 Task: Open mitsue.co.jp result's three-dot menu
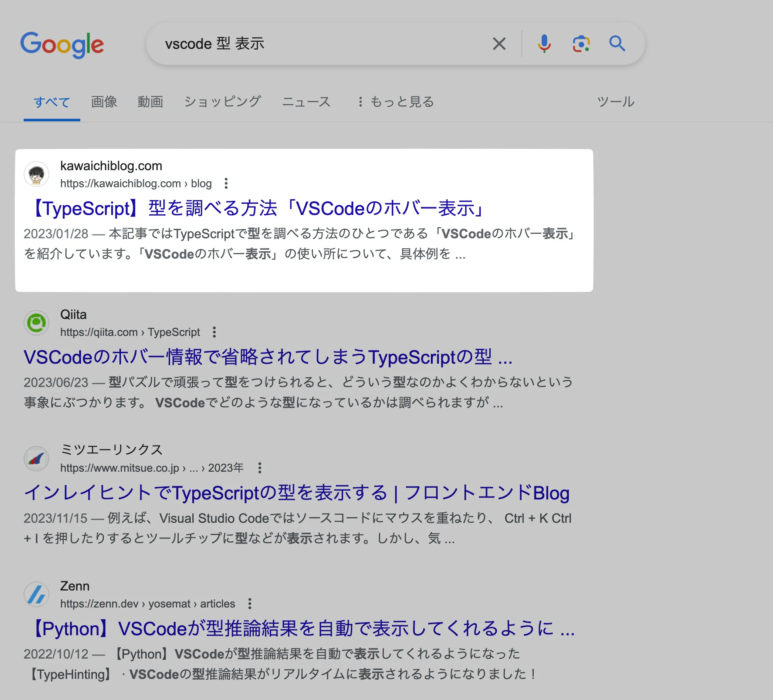tap(260, 468)
